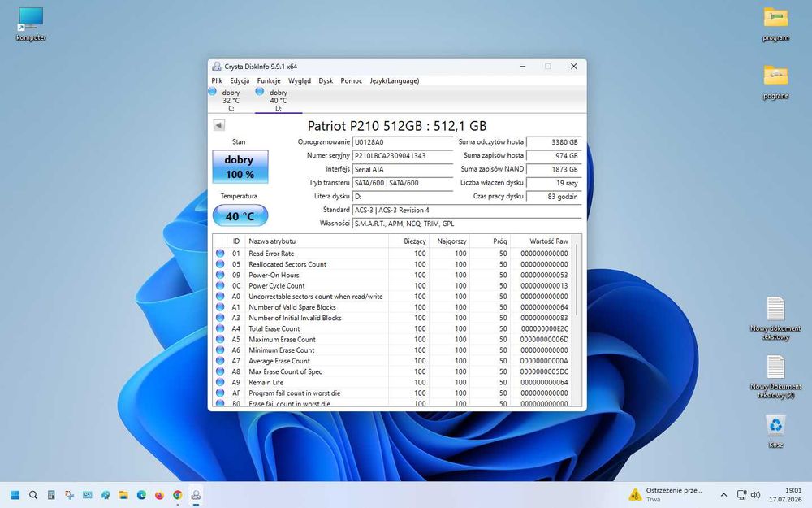Open Firefox from the taskbar

point(159,495)
